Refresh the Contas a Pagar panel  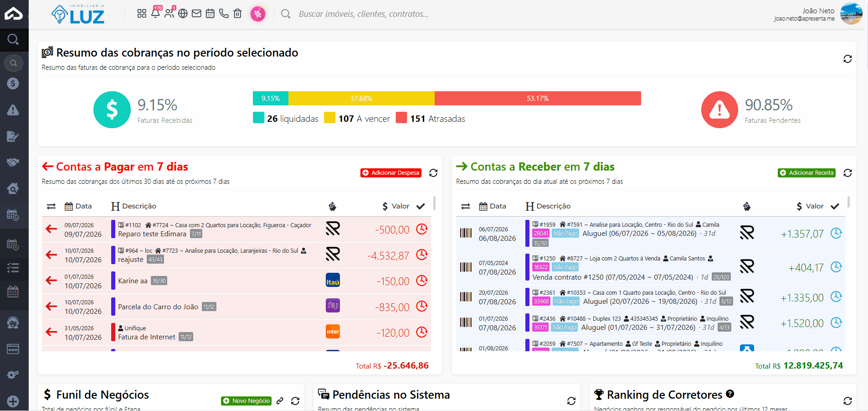(433, 173)
